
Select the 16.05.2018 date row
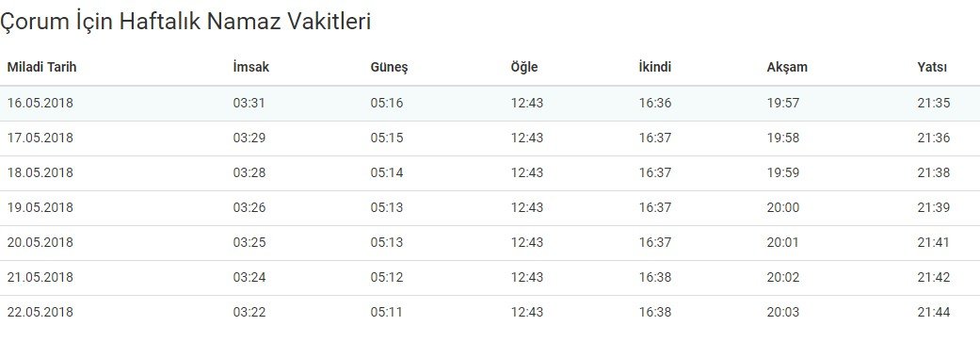490,103
